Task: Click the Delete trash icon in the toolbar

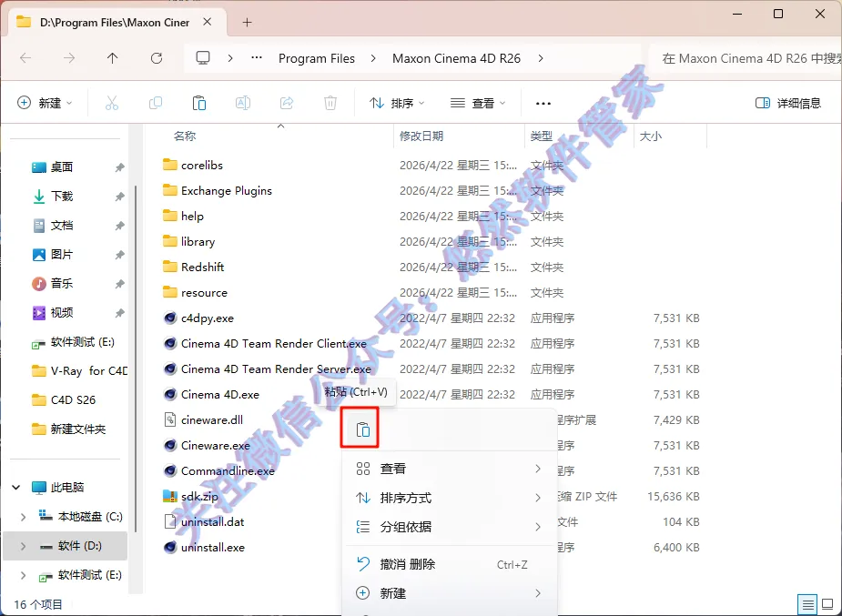Action: [x=330, y=103]
